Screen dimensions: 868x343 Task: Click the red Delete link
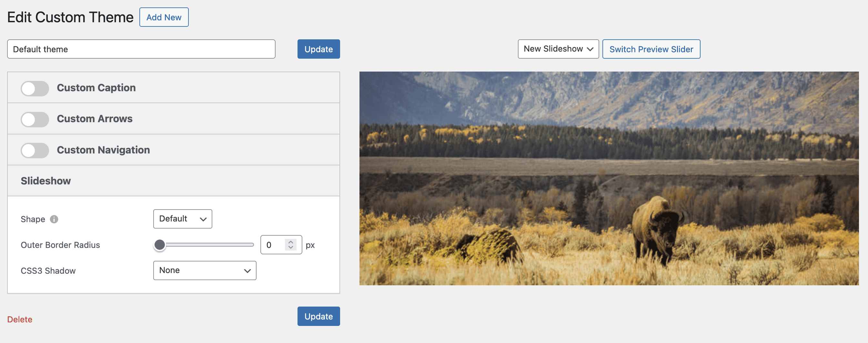coord(20,319)
